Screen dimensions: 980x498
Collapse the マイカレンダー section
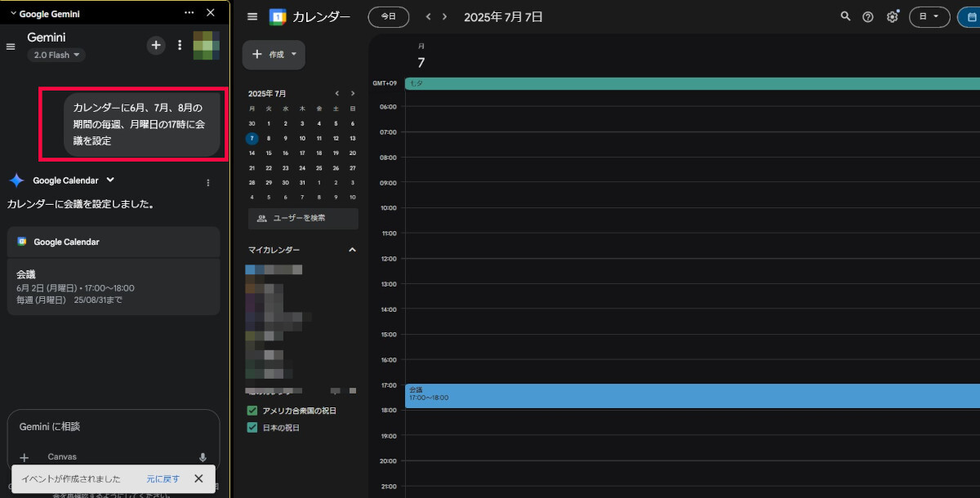pos(352,250)
